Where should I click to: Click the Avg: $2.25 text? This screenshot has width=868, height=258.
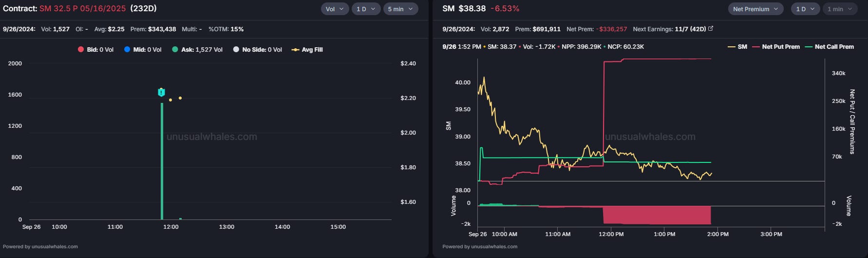pyautogui.click(x=109, y=29)
